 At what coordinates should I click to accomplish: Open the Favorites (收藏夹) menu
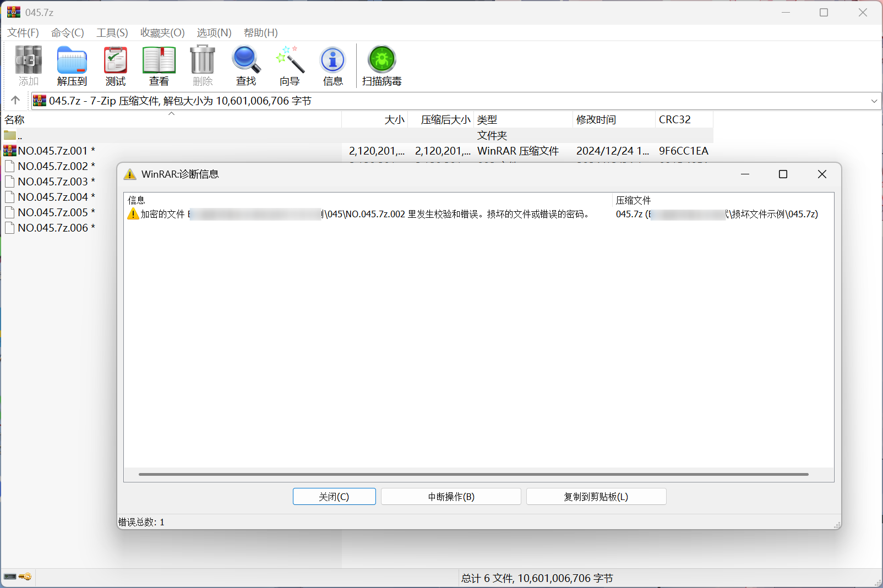162,33
